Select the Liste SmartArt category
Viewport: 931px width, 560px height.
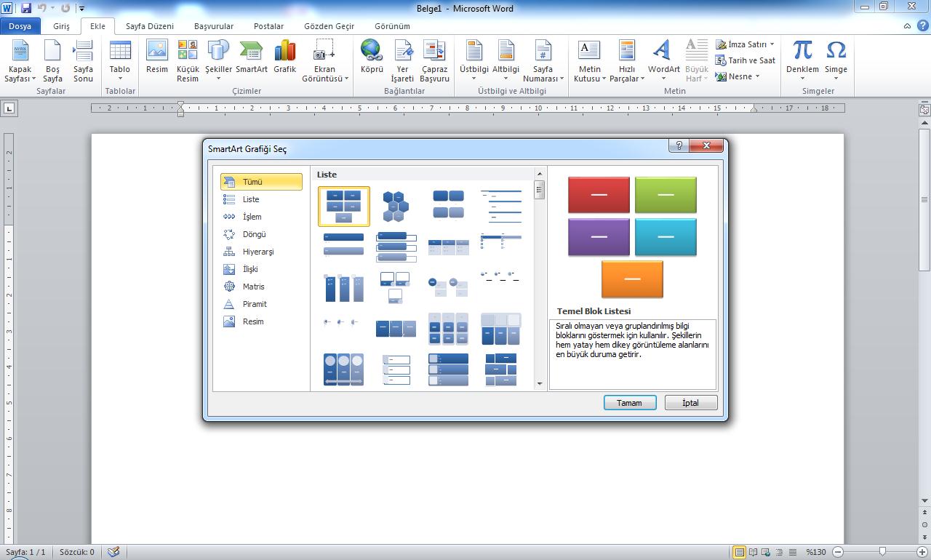(261, 199)
